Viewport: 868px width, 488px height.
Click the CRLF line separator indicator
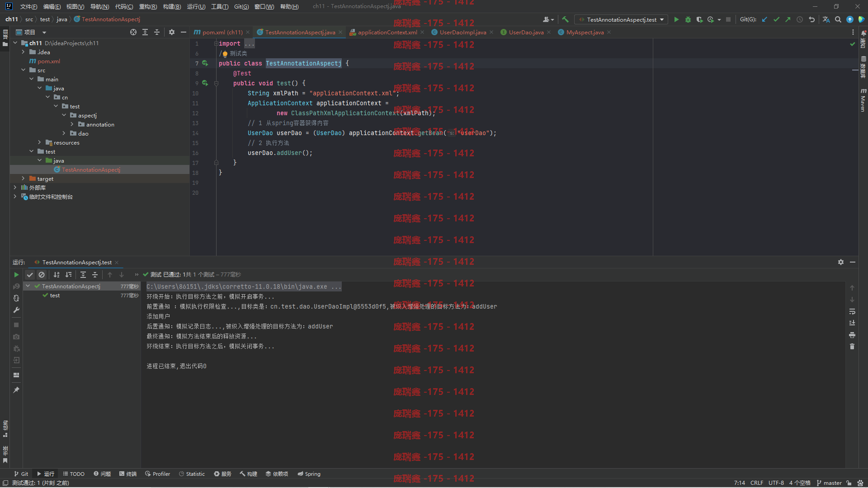click(x=757, y=483)
